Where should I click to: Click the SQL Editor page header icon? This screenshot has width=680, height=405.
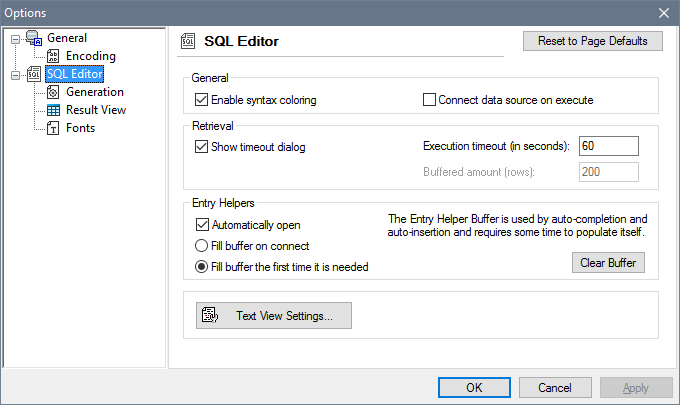click(187, 41)
